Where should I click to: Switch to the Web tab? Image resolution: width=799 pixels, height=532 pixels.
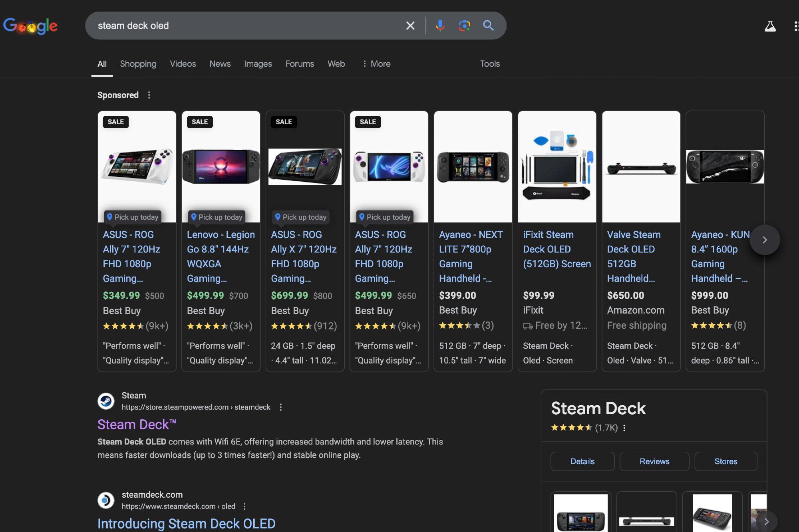pyautogui.click(x=336, y=64)
